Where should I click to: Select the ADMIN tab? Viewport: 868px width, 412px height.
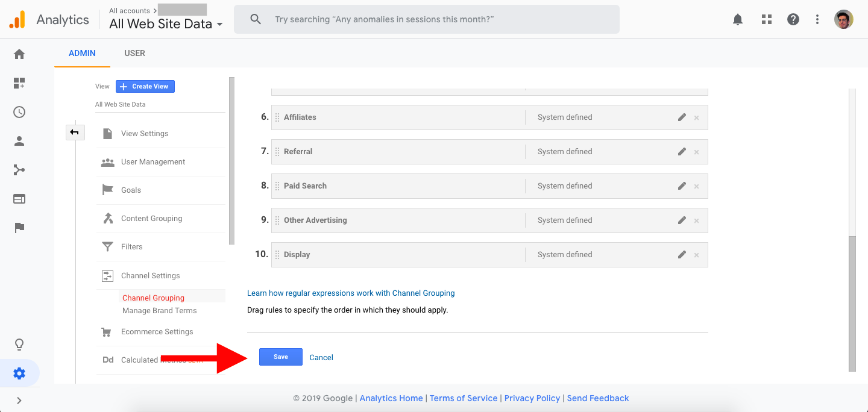point(82,53)
